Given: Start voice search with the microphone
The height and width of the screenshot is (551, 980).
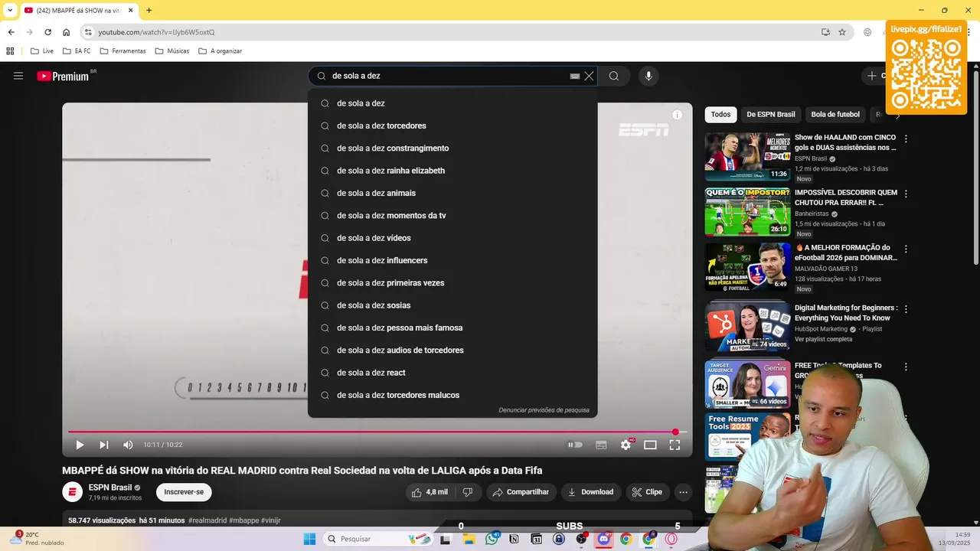Looking at the screenshot, I should (x=648, y=76).
